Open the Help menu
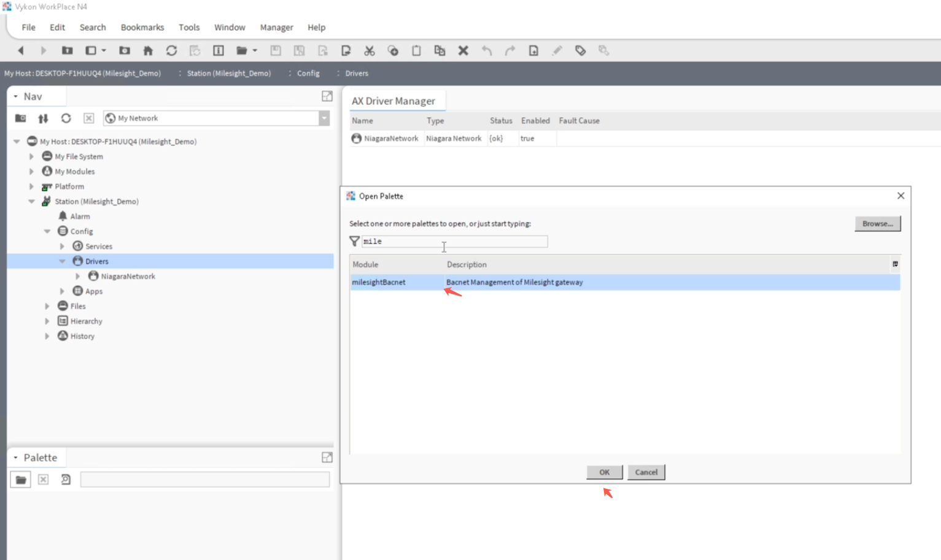941x560 pixels. (317, 28)
